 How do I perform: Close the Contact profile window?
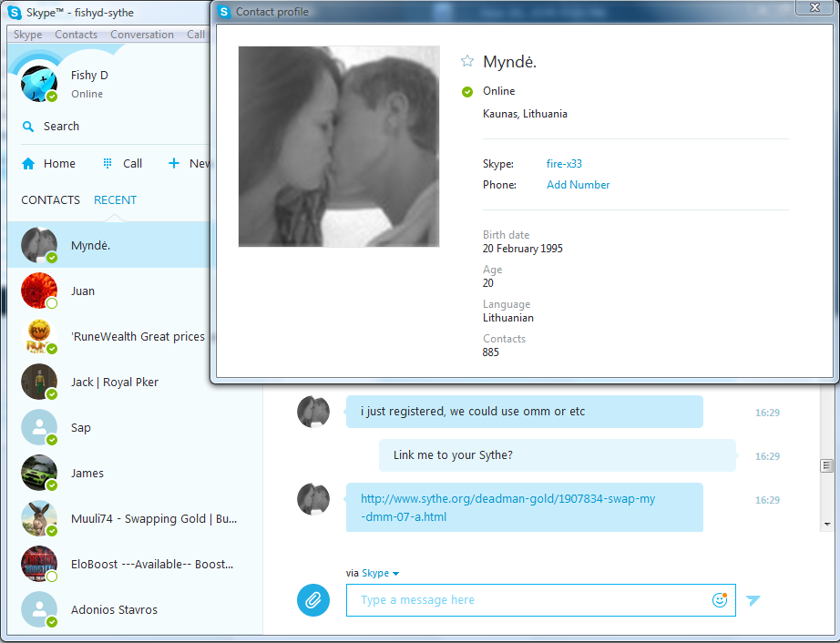tap(815, 7)
